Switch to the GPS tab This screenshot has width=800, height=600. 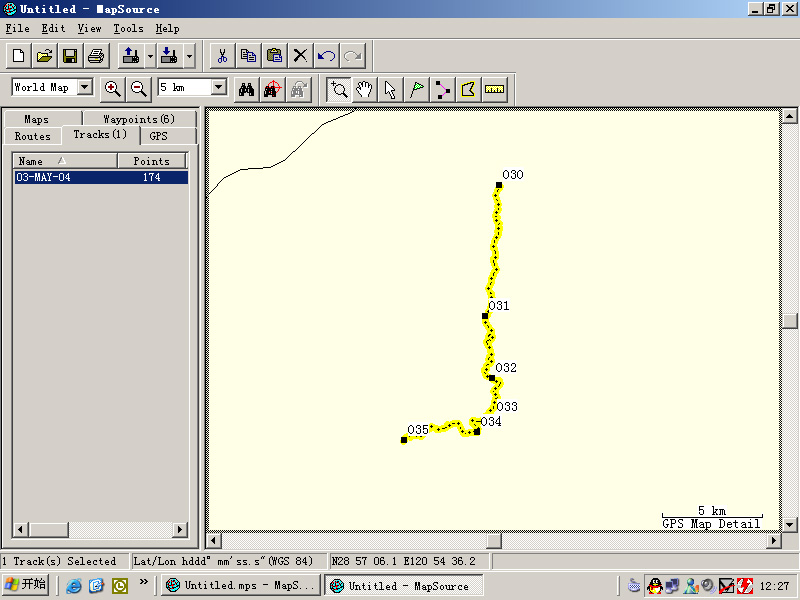pos(168,136)
